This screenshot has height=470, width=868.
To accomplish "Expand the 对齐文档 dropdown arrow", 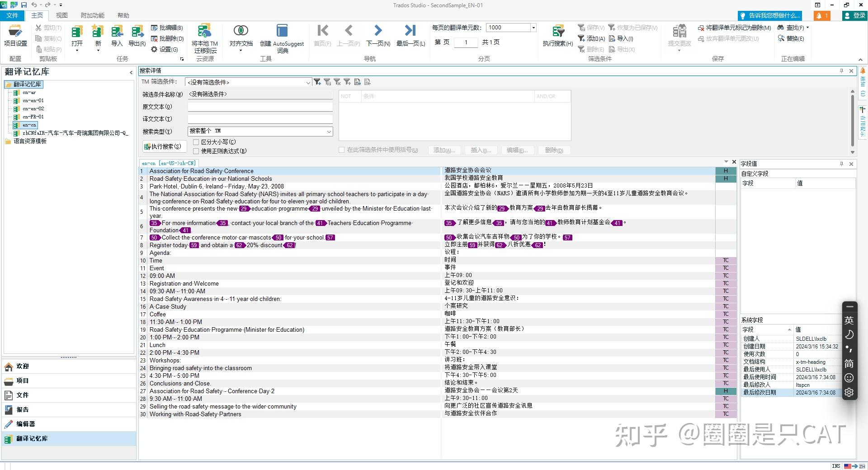I will point(241,50).
